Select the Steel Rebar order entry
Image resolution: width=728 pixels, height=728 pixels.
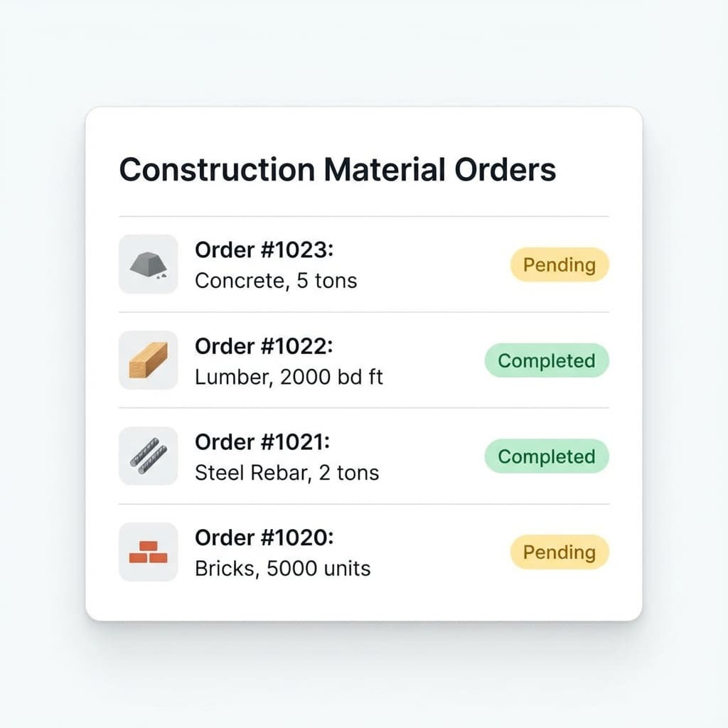pyautogui.click(x=284, y=456)
